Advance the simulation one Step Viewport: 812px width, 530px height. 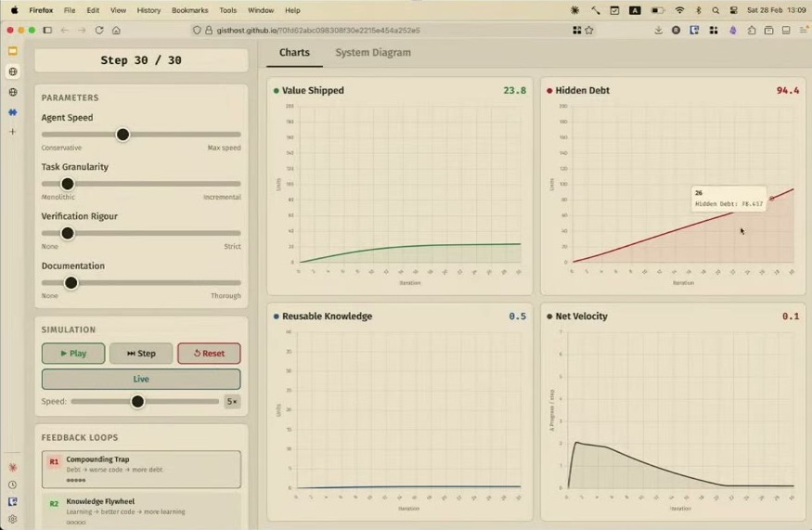click(x=141, y=354)
